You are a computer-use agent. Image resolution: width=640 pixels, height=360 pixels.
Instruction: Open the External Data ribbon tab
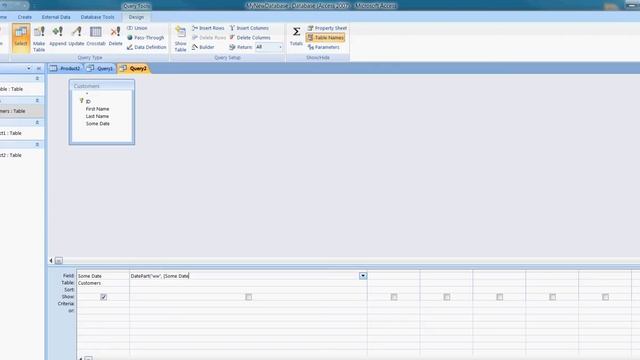pos(56,17)
